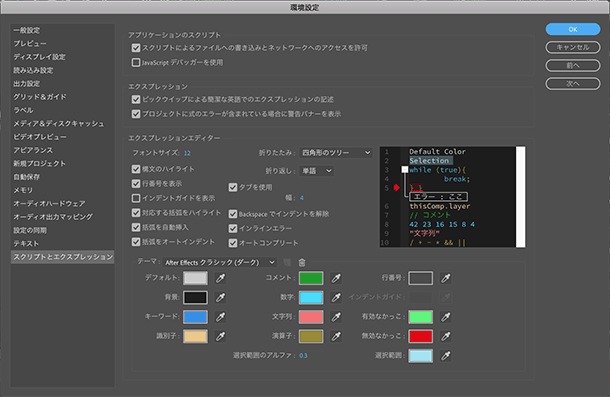Open the 有効なかっこ green swatch
The height and width of the screenshot is (397, 610).
421,317
